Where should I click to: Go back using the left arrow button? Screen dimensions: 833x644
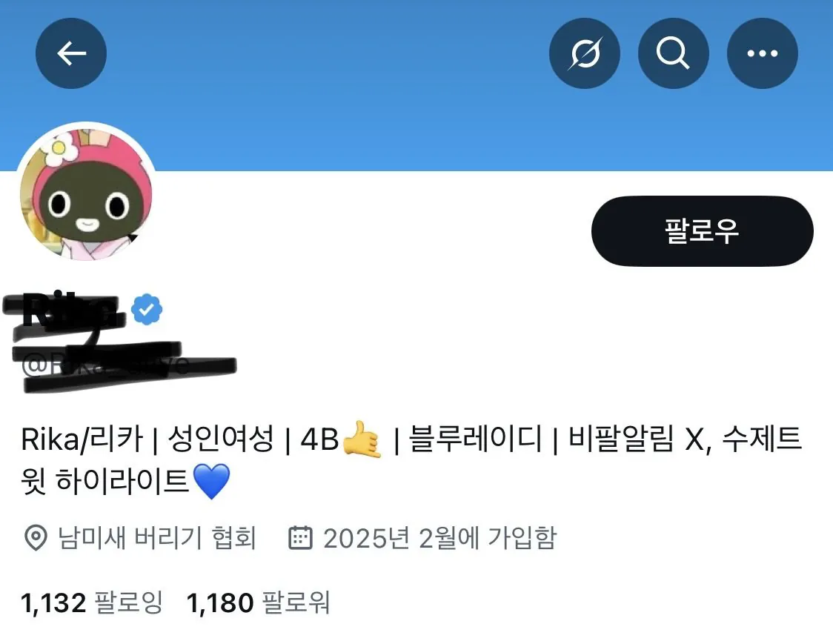point(71,53)
